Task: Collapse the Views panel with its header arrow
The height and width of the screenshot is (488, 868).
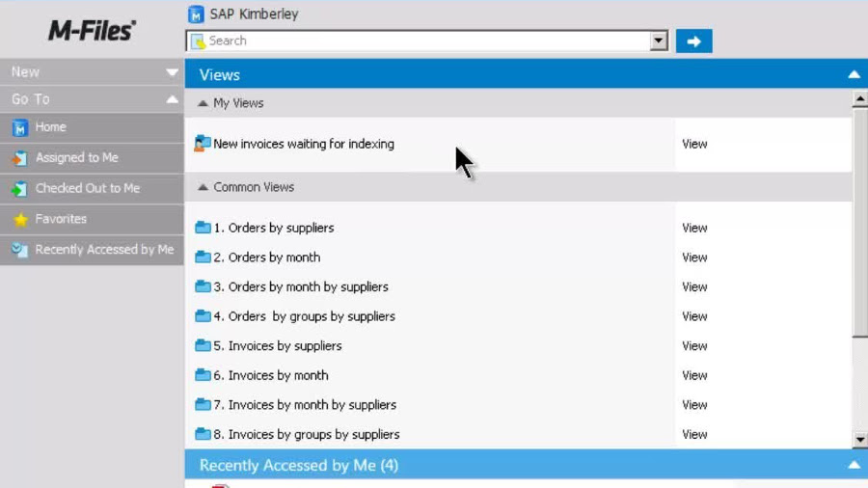Action: [854, 74]
